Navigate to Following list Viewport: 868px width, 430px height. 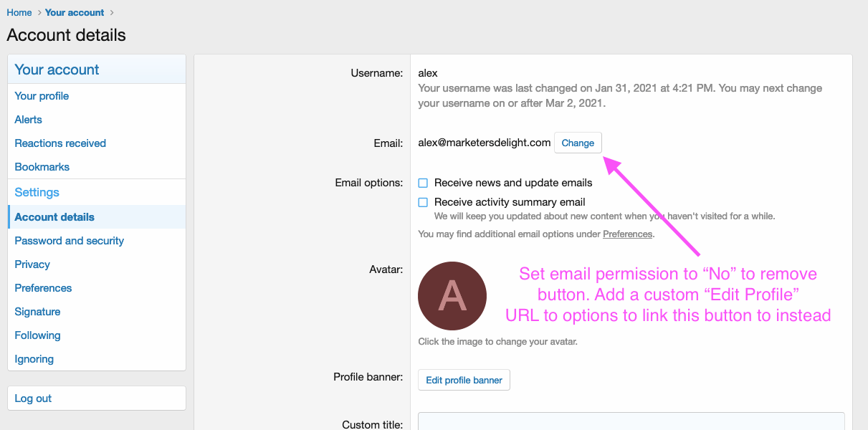click(x=37, y=335)
